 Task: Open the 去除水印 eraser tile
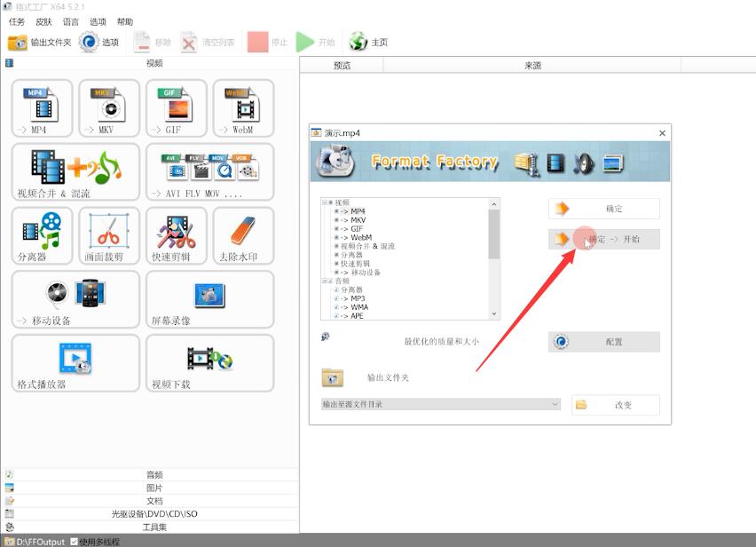[243, 235]
